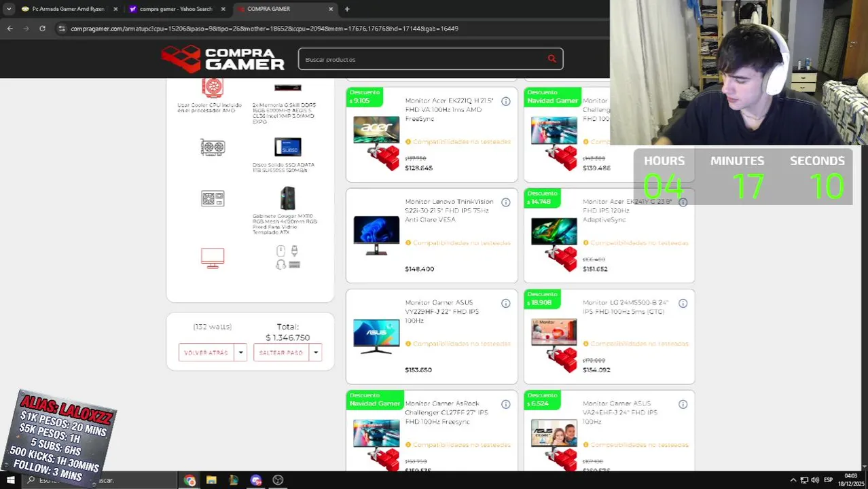Select the power supply step icon
The image size is (868, 489).
[213, 198]
